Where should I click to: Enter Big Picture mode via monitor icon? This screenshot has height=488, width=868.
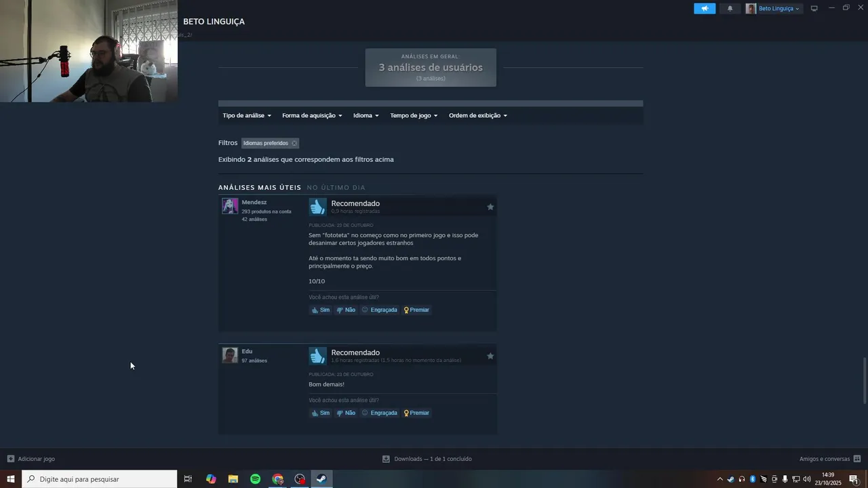pyautogui.click(x=814, y=8)
